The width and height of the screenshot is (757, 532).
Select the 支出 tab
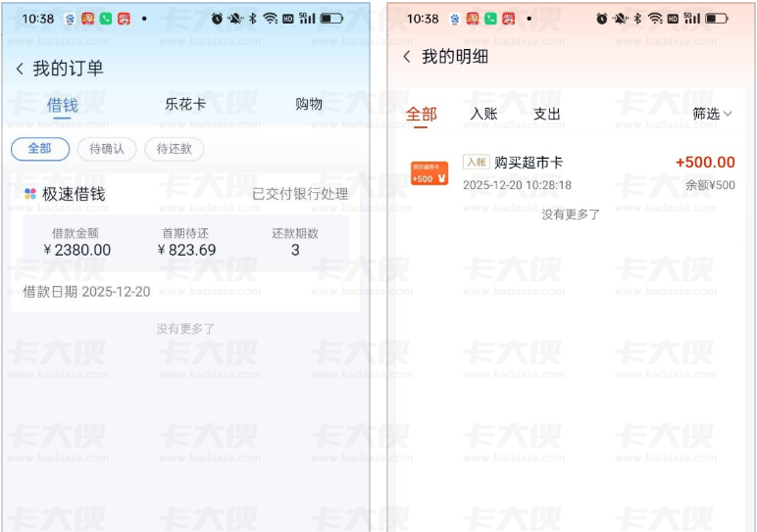(547, 114)
